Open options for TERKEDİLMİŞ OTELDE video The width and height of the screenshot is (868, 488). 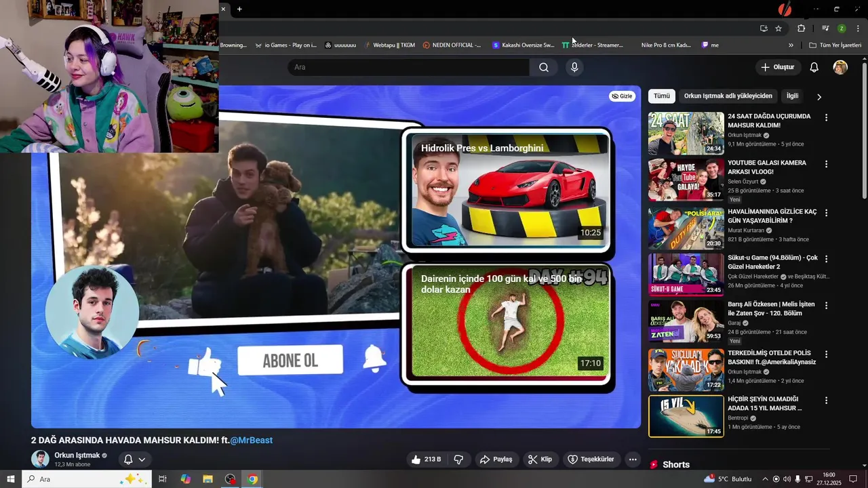(826, 354)
